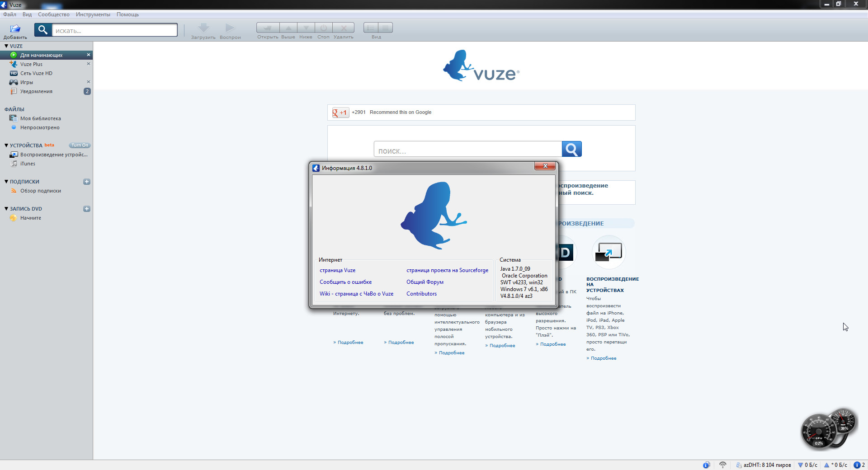The width and height of the screenshot is (868, 470).
Task: Add a subscription with ПОДПИСКИ plus button
Action: (87, 182)
